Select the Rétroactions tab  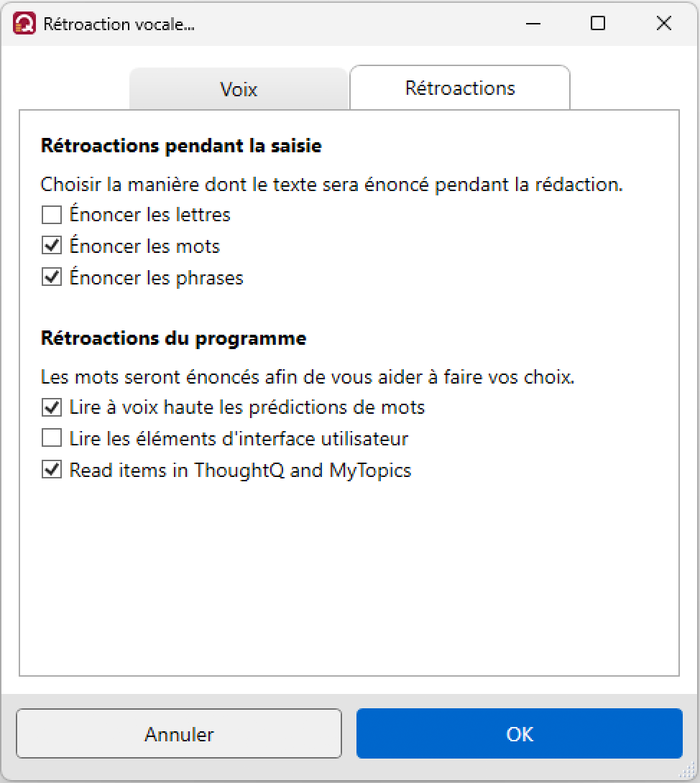pos(460,88)
